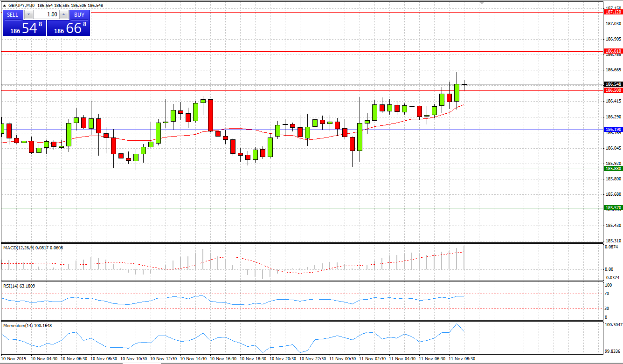Select the 185.880 green price level label
Screen dimensions: 623x364
tap(613, 168)
